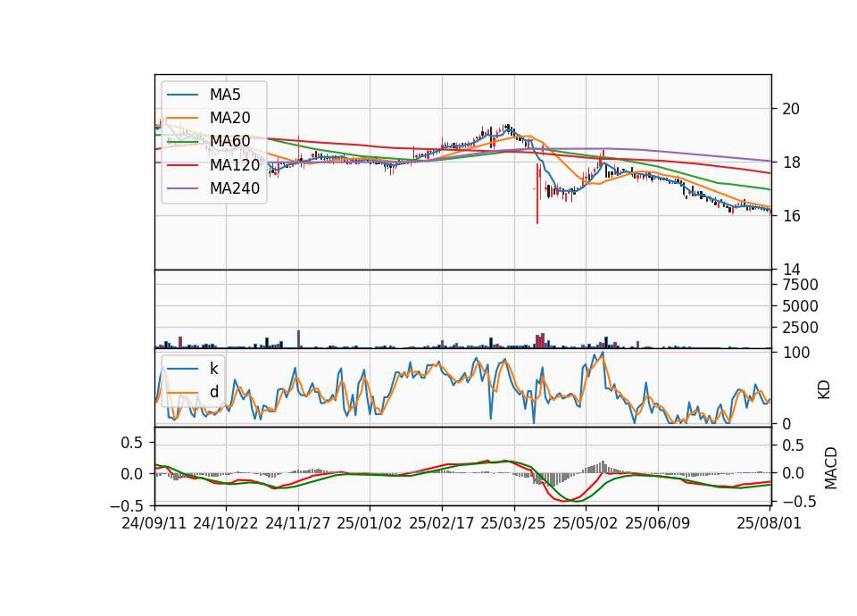Click the KD vertical axis title
857x616 pixels.
pos(824,390)
